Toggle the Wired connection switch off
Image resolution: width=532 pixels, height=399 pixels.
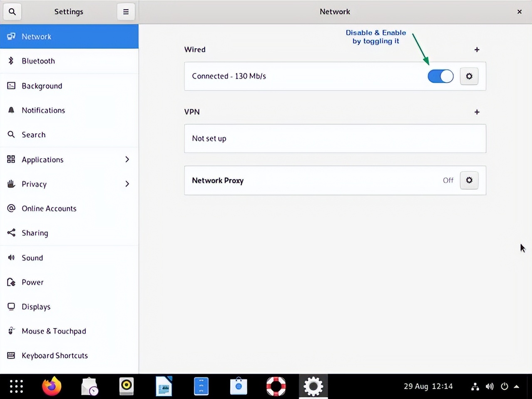pyautogui.click(x=440, y=76)
